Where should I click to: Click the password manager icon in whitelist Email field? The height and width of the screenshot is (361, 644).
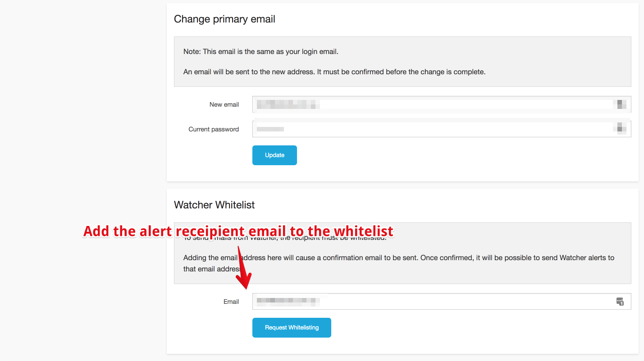pyautogui.click(x=620, y=302)
